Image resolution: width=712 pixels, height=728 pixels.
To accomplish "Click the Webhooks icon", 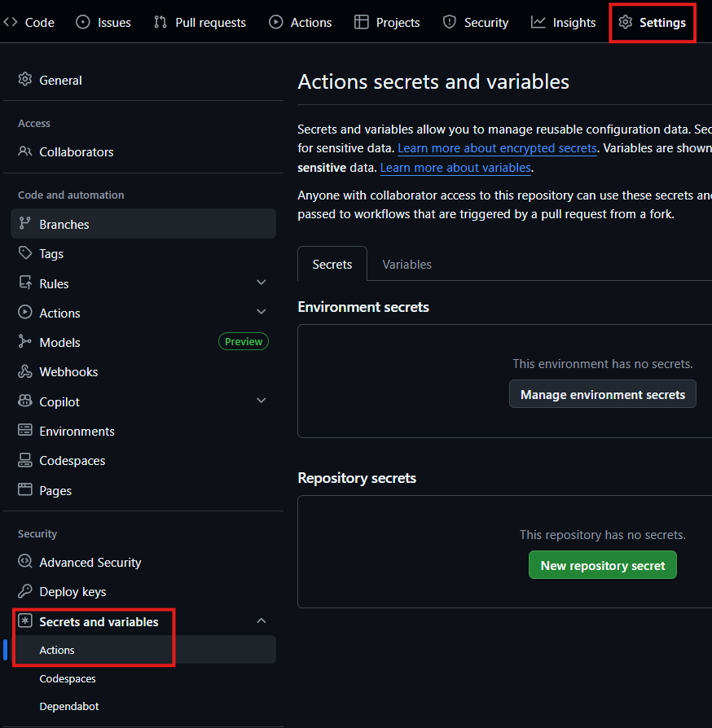I will (25, 371).
